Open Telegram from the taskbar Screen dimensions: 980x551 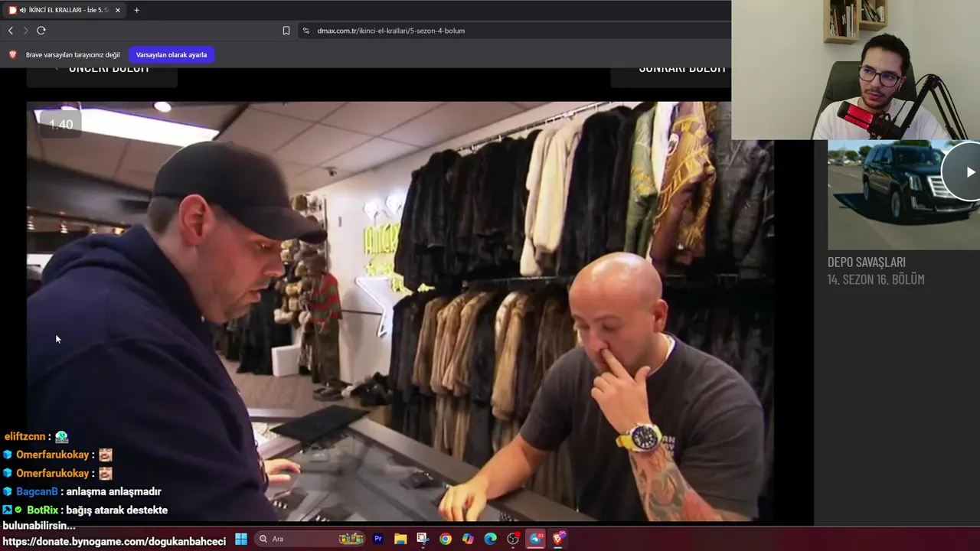[536, 539]
